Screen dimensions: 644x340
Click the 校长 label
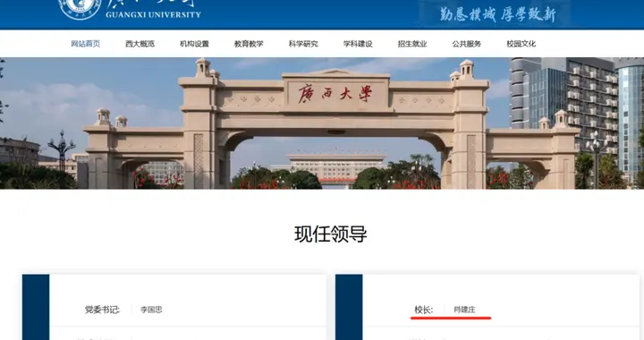tap(423, 310)
